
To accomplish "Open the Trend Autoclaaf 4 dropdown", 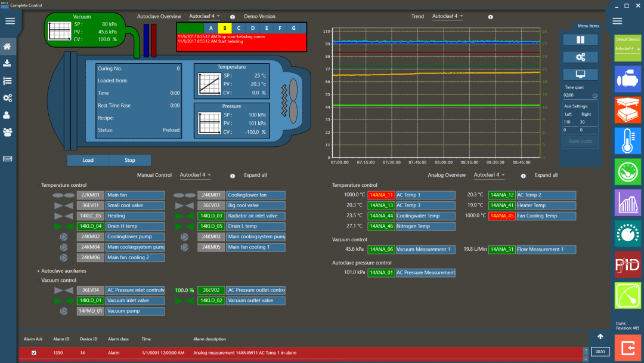I will tap(447, 16).
